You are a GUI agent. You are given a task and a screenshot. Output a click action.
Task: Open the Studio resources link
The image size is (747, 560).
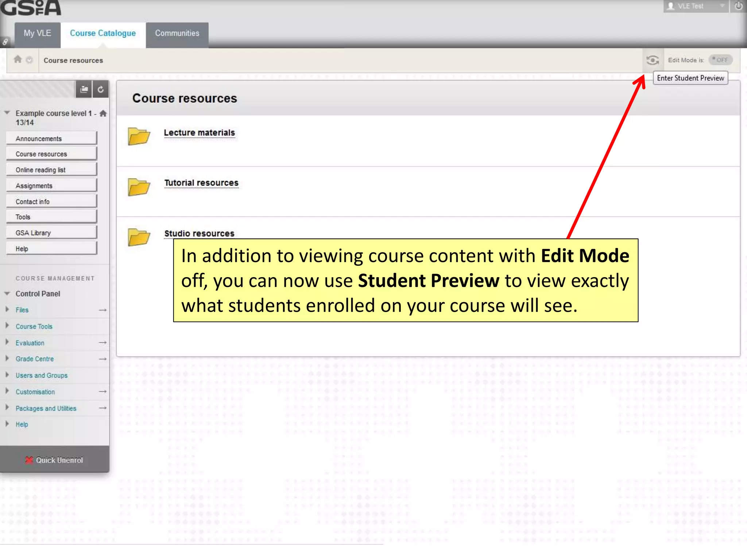click(199, 233)
